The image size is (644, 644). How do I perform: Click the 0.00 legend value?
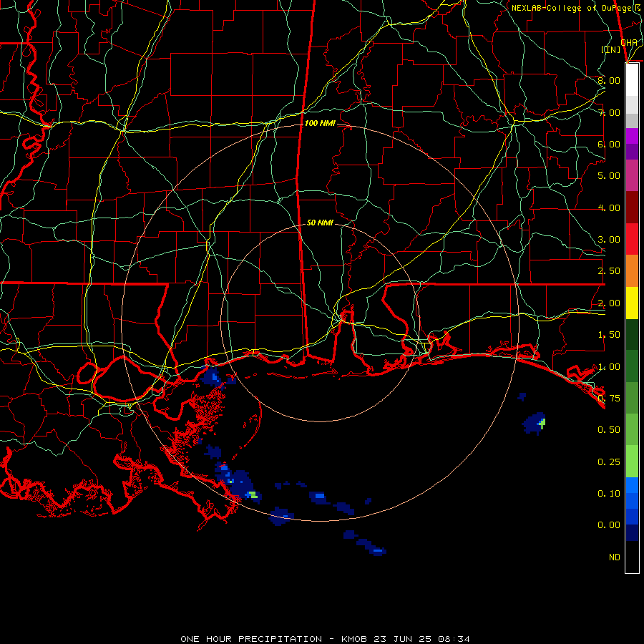tap(609, 525)
